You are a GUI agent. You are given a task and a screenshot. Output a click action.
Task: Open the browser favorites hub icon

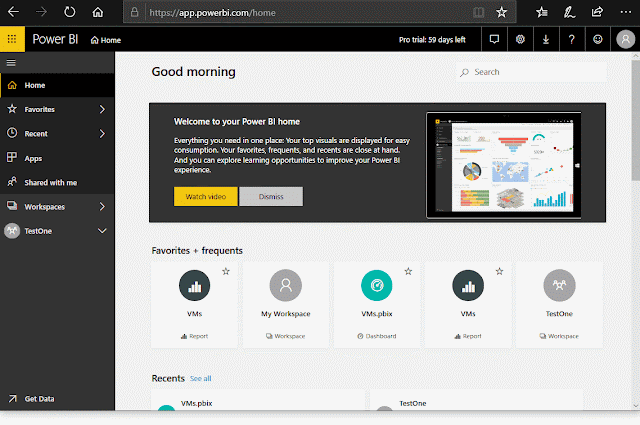pyautogui.click(x=542, y=12)
